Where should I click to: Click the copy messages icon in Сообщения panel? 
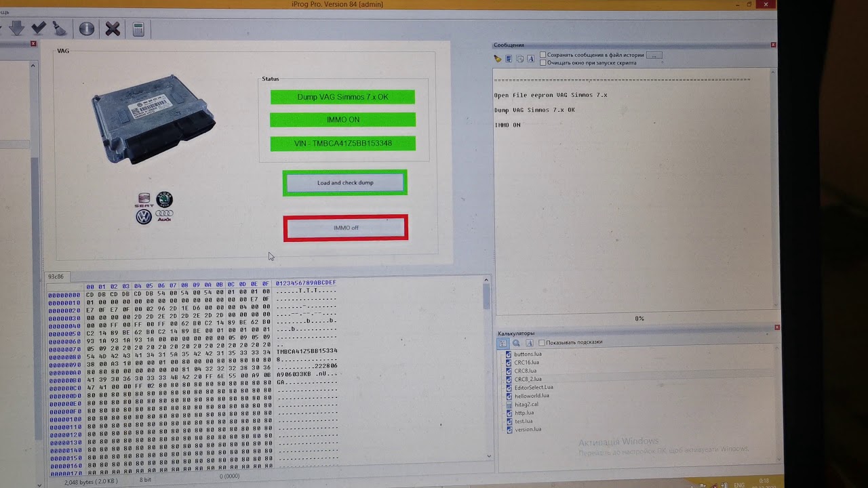tap(519, 59)
